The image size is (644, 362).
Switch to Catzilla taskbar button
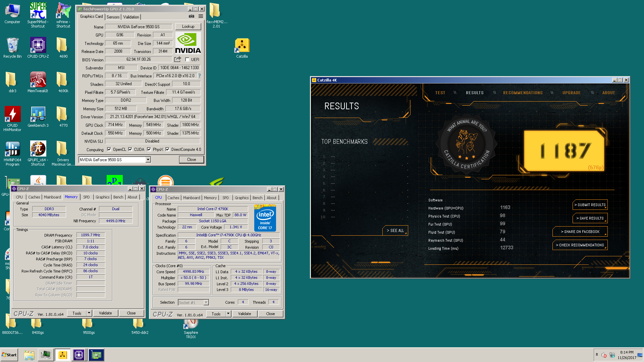tap(63, 355)
